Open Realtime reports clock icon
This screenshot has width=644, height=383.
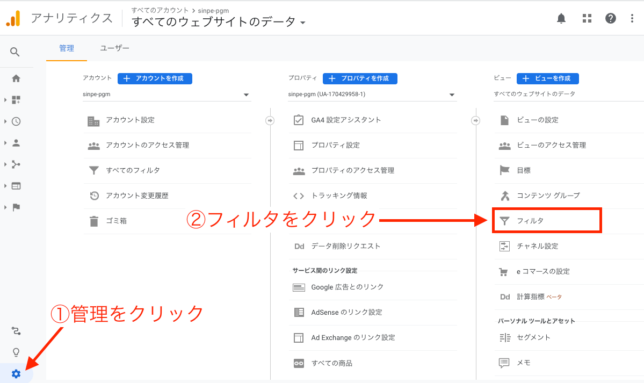tap(16, 122)
